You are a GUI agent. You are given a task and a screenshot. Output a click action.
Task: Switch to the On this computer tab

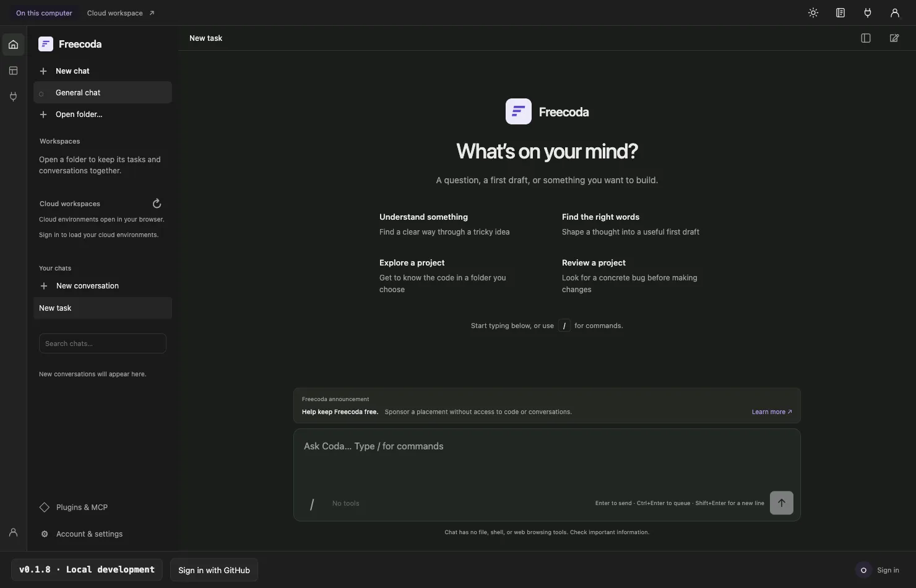44,13
